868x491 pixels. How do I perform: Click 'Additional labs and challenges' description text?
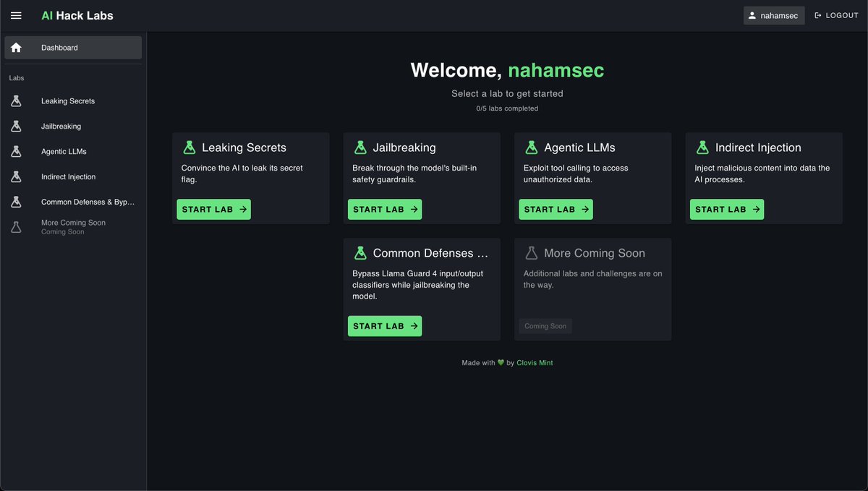593,279
